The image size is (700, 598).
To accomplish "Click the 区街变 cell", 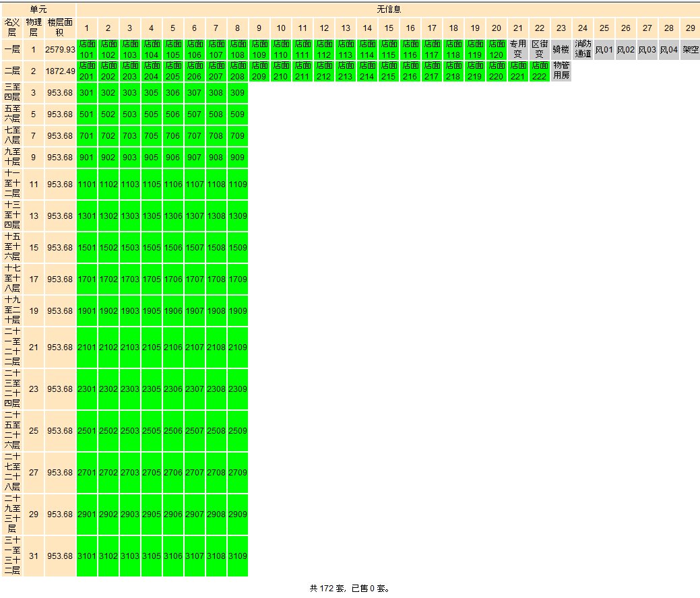I will tap(539, 50).
